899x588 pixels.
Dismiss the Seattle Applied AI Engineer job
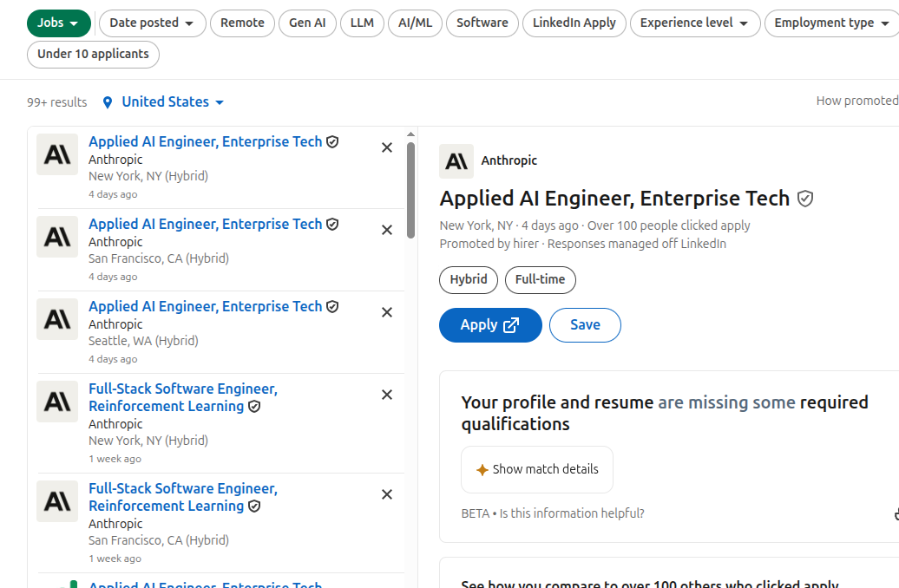point(387,313)
